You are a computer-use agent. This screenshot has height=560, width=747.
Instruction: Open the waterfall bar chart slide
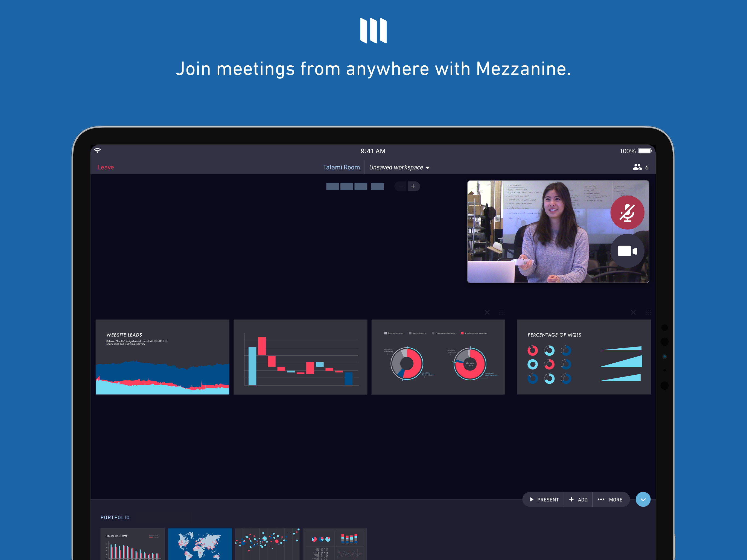coord(300,357)
